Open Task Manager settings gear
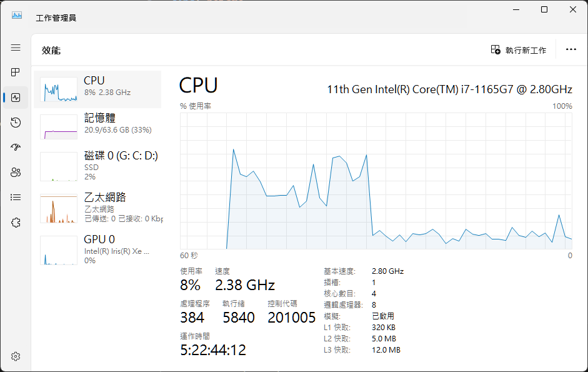 pyautogui.click(x=16, y=356)
